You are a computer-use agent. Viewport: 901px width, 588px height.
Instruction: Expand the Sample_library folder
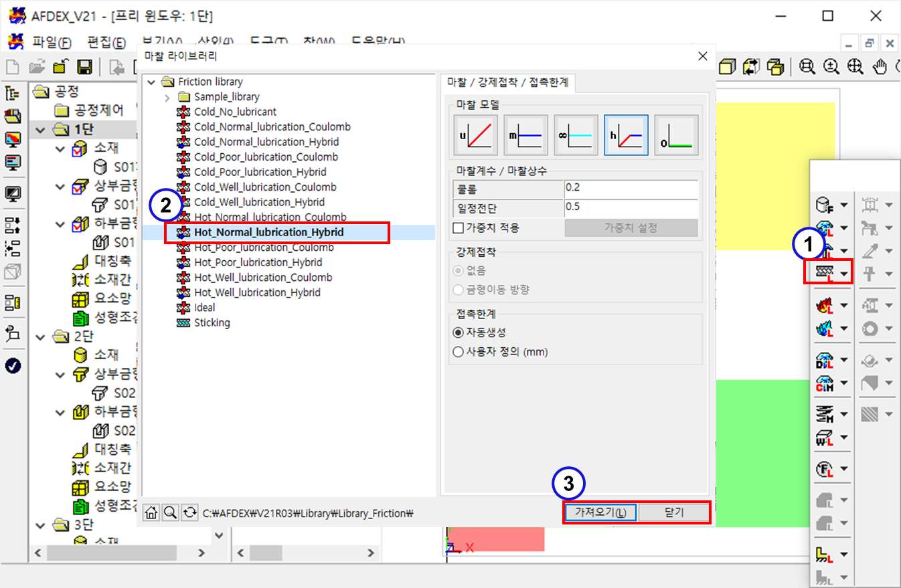tap(167, 97)
